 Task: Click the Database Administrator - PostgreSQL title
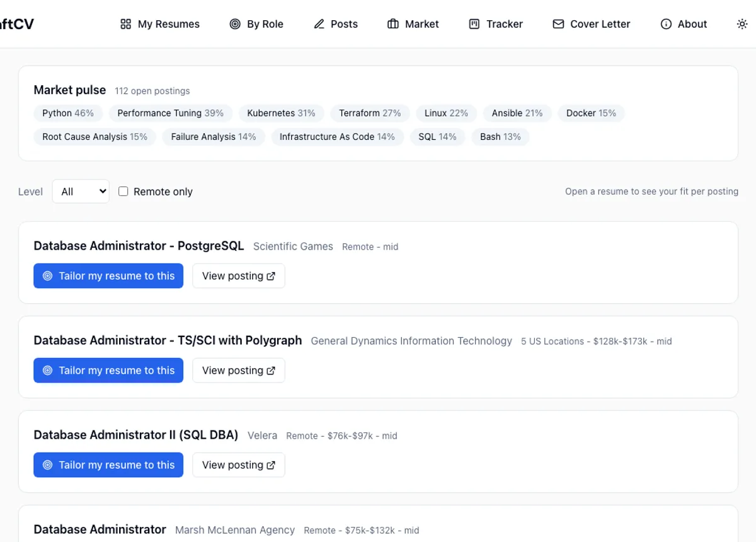(139, 246)
